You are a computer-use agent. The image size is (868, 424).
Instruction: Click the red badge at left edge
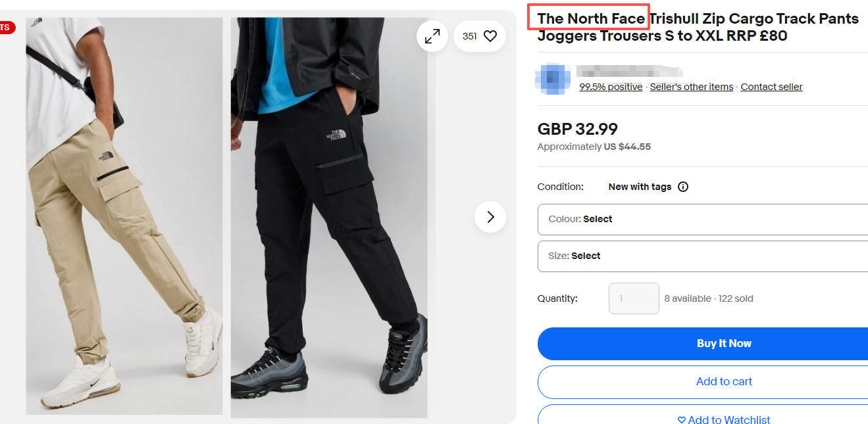click(6, 28)
